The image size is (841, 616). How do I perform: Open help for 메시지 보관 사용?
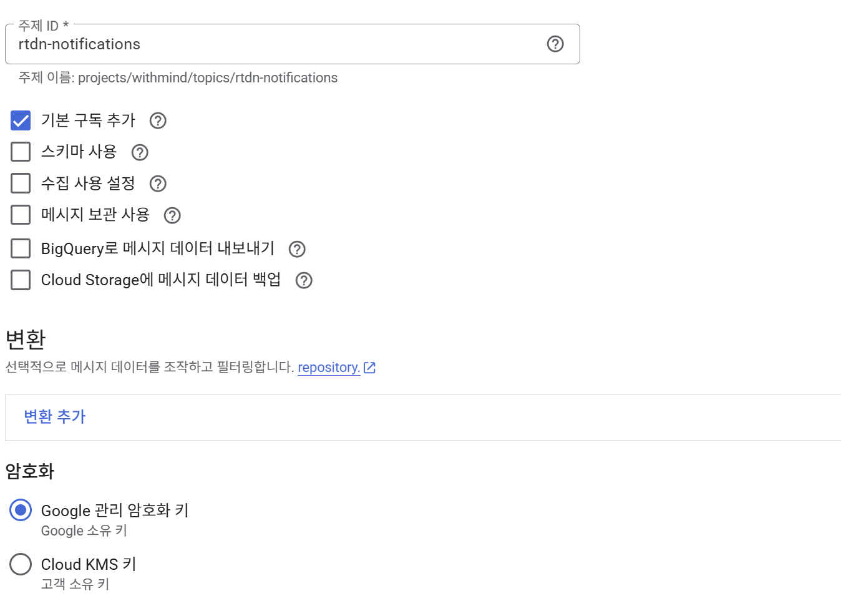point(172,215)
